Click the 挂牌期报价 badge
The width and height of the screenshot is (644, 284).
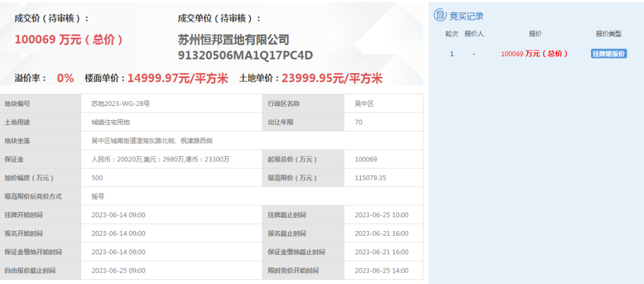[609, 54]
